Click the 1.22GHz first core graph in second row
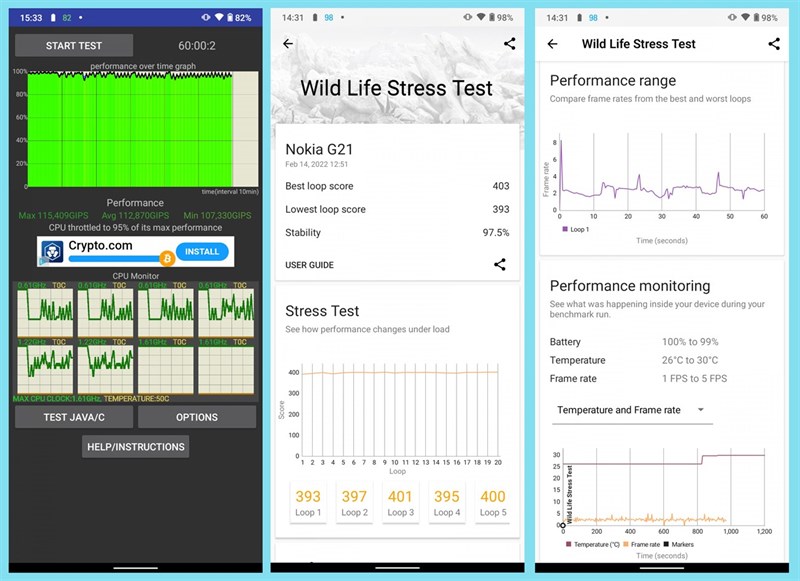The image size is (800, 581). point(45,369)
